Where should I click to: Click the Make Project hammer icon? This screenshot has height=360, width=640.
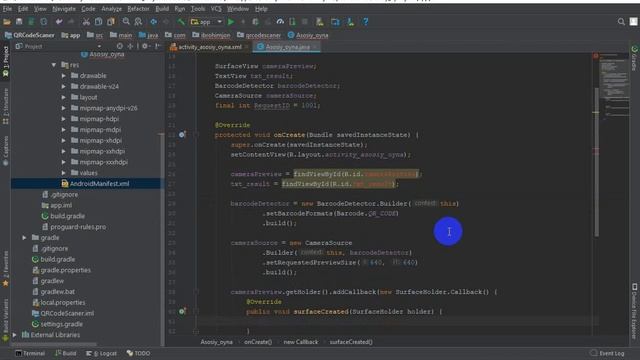point(181,22)
